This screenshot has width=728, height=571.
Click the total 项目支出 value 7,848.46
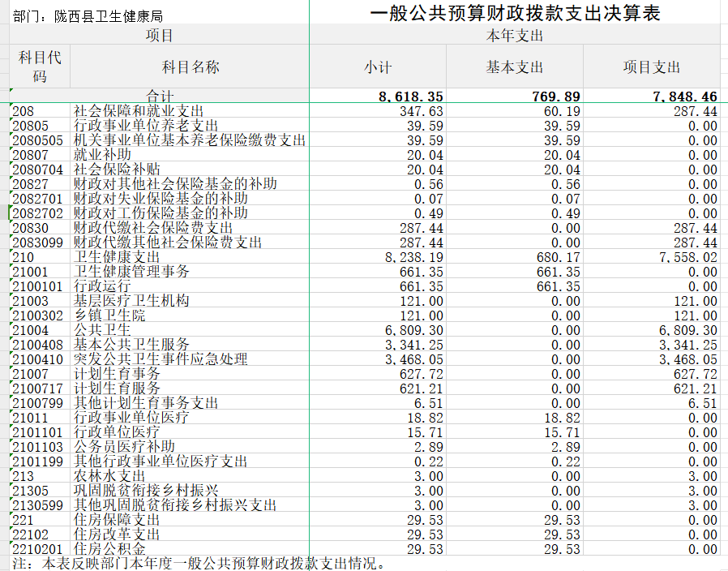click(685, 97)
